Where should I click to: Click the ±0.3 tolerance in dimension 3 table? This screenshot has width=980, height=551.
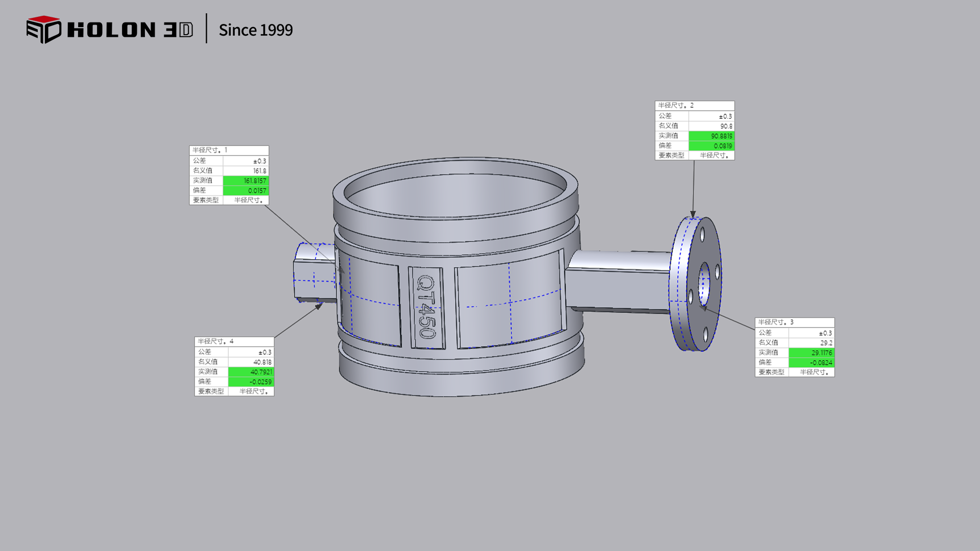(x=812, y=333)
